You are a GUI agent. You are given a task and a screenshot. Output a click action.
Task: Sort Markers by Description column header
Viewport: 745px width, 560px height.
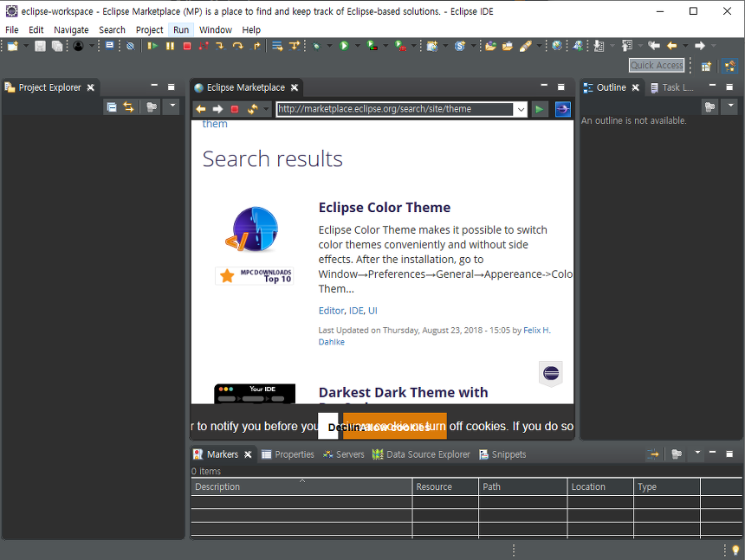click(301, 487)
